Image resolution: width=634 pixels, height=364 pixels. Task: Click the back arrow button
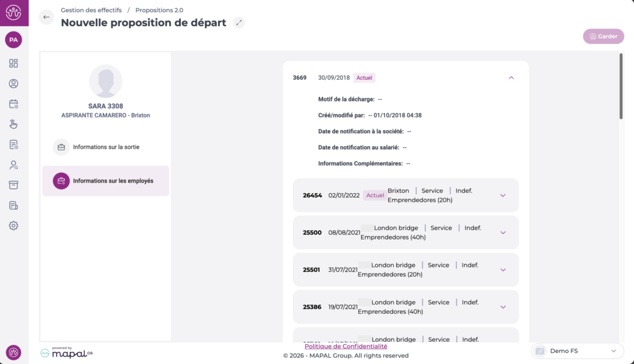click(x=46, y=17)
